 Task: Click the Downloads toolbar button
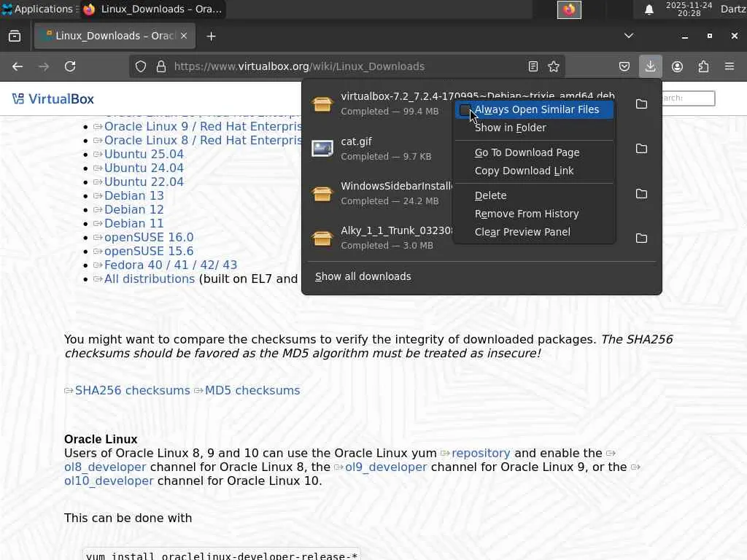pos(650,66)
